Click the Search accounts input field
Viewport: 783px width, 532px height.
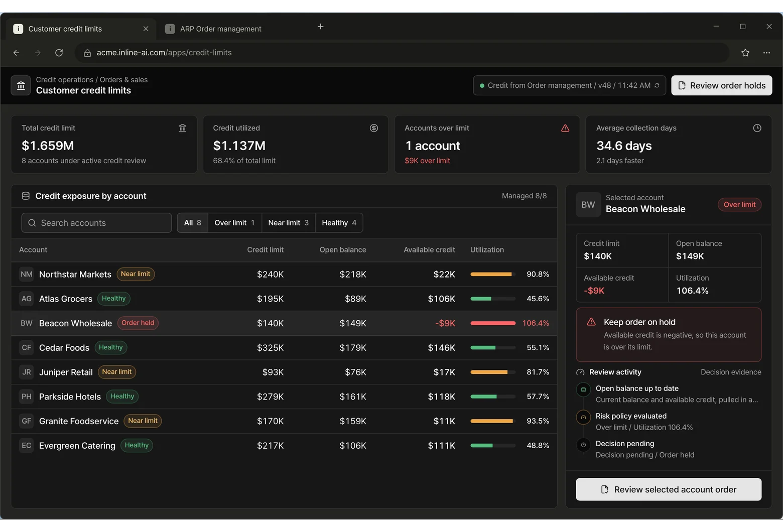96,223
